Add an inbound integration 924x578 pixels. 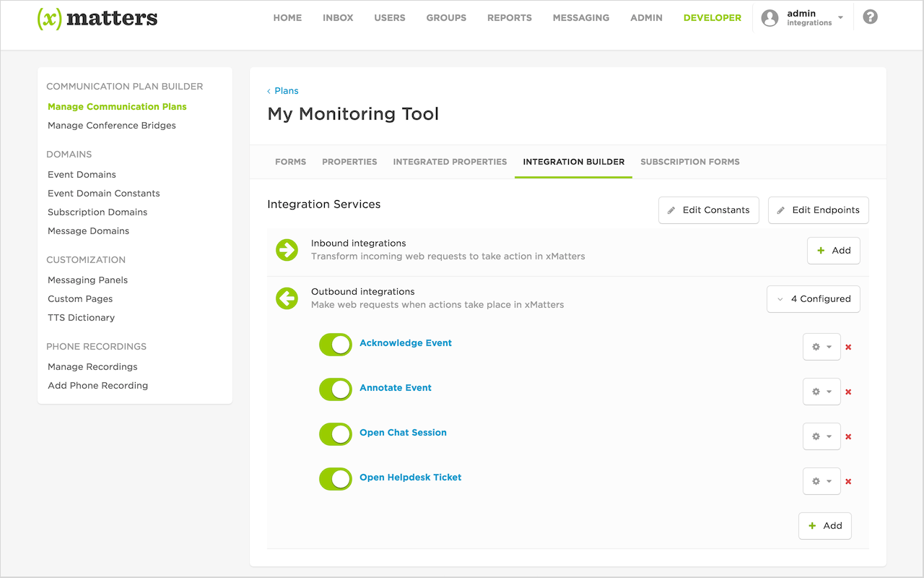(x=833, y=251)
